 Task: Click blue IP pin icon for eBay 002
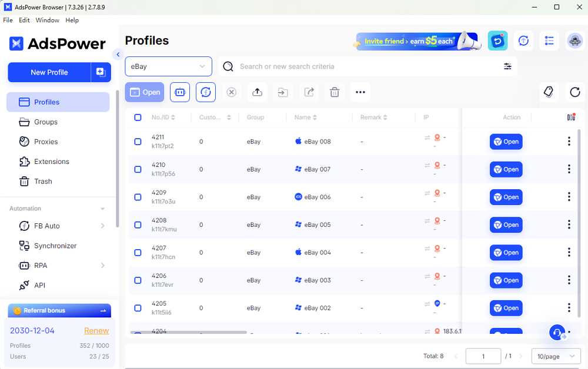[x=437, y=303]
